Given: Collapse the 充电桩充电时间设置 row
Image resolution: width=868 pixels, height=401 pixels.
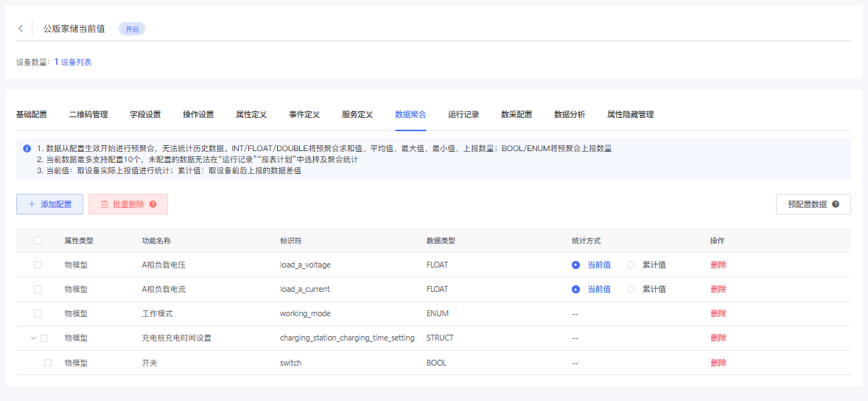Looking at the screenshot, I should point(32,338).
